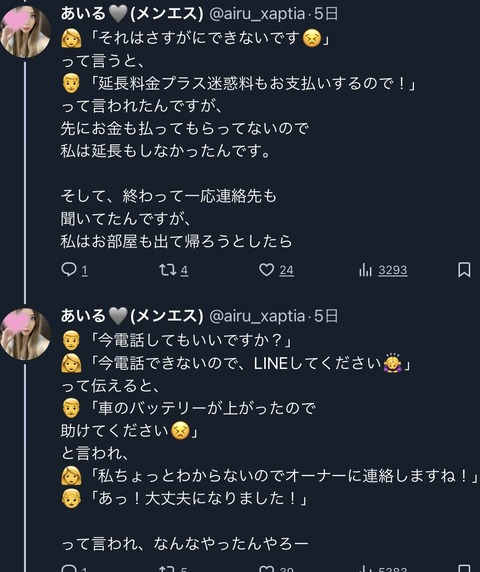Retweet the second tweet at the bottom

(x=174, y=568)
